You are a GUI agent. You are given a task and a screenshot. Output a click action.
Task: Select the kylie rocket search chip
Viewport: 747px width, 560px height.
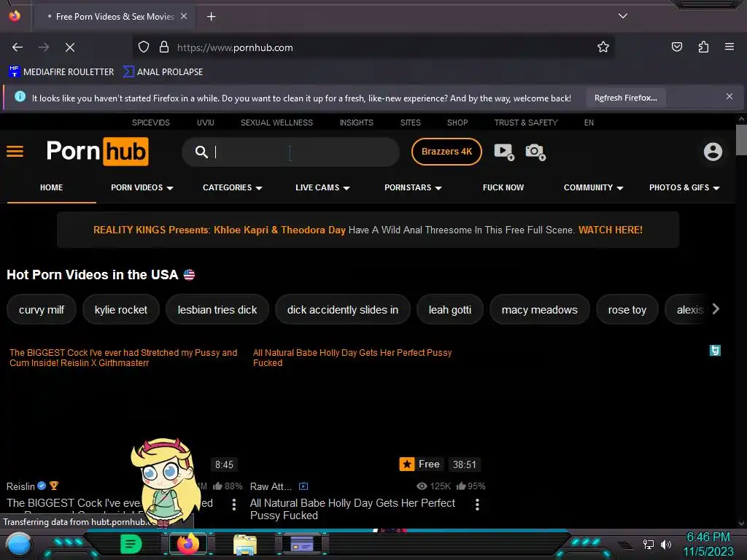tap(121, 309)
